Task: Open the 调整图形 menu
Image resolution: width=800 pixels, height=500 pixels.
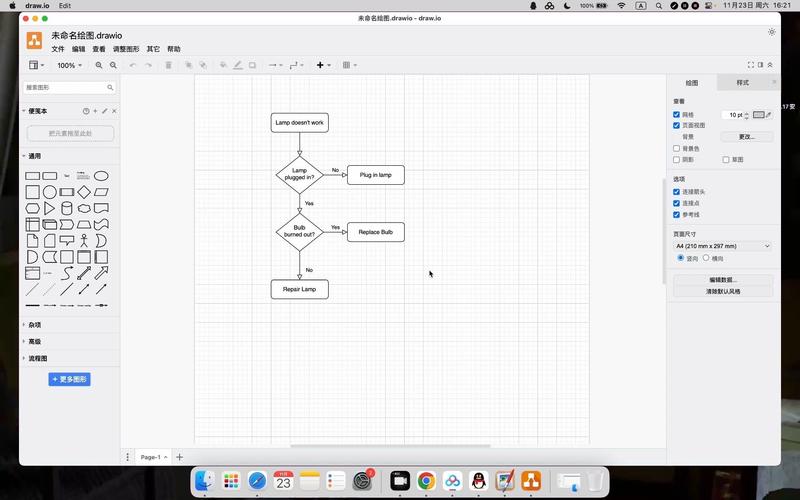Action: tap(126, 48)
